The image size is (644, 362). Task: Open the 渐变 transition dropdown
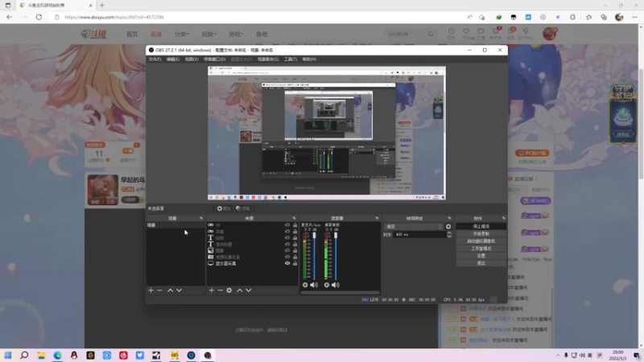[x=414, y=227]
